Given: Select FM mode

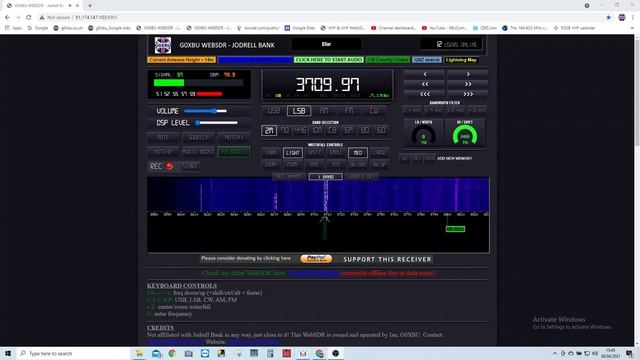Looking at the screenshot, I should tap(349, 111).
